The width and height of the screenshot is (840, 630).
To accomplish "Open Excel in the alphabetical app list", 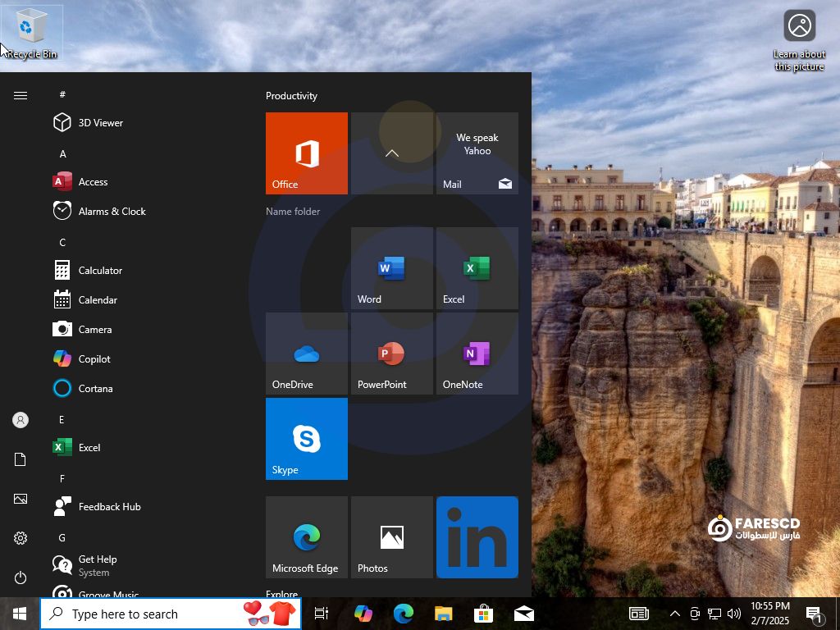I will tap(144, 447).
